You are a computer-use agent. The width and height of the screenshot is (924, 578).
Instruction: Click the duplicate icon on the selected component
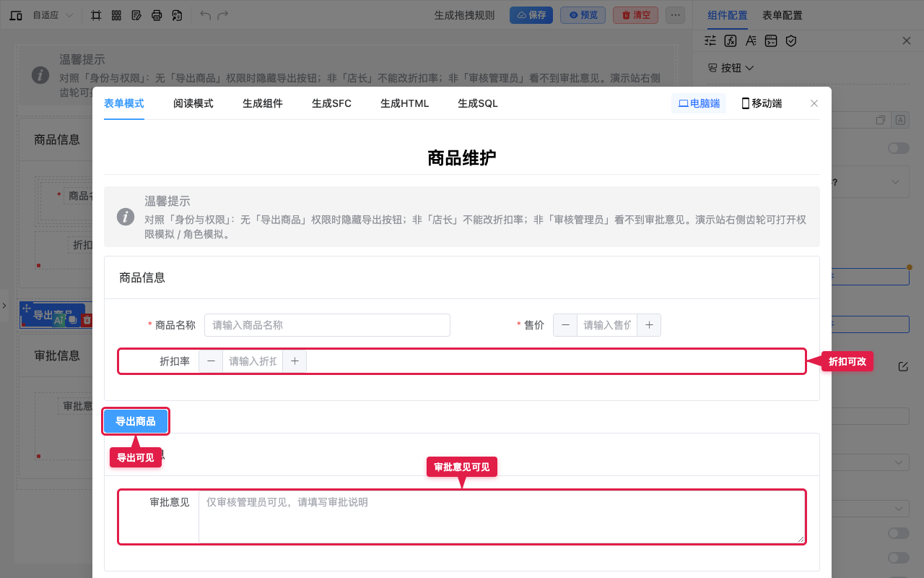[x=73, y=320]
